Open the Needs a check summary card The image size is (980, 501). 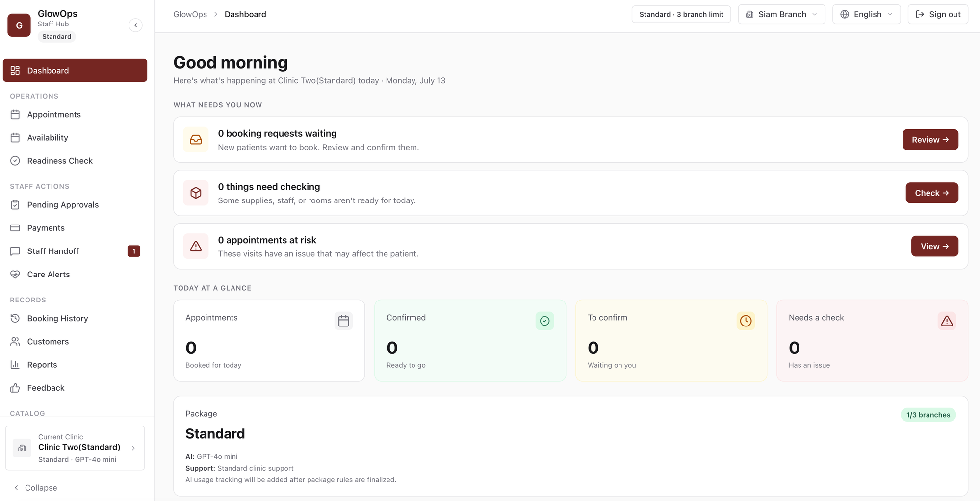tap(873, 341)
